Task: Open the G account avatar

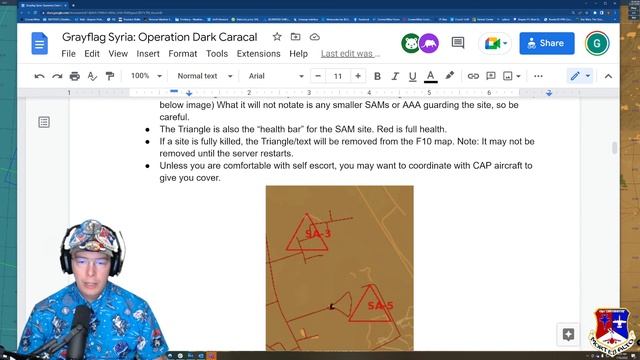Action: [x=597, y=43]
